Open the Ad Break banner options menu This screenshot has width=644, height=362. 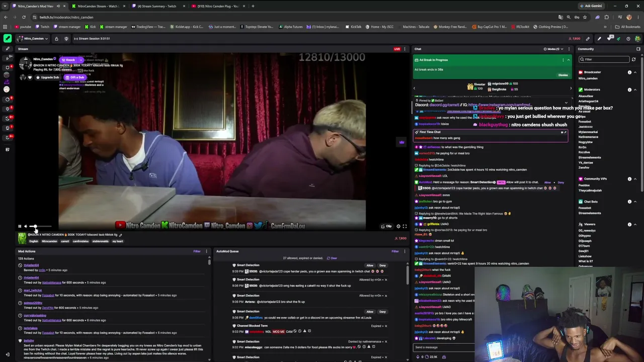pos(563,60)
